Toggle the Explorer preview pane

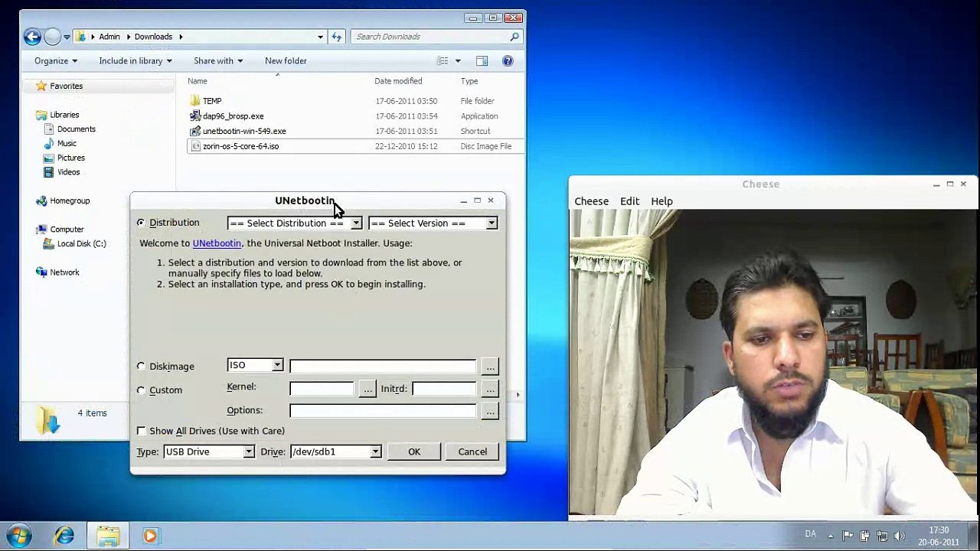point(482,60)
